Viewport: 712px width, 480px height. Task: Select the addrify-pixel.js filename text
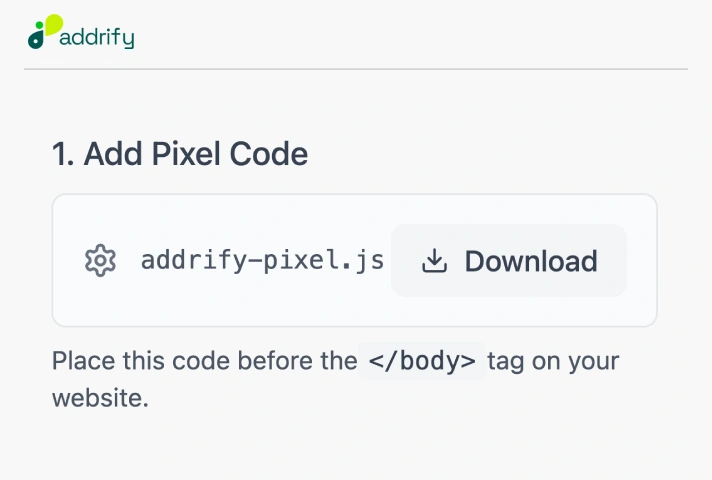[262, 261]
